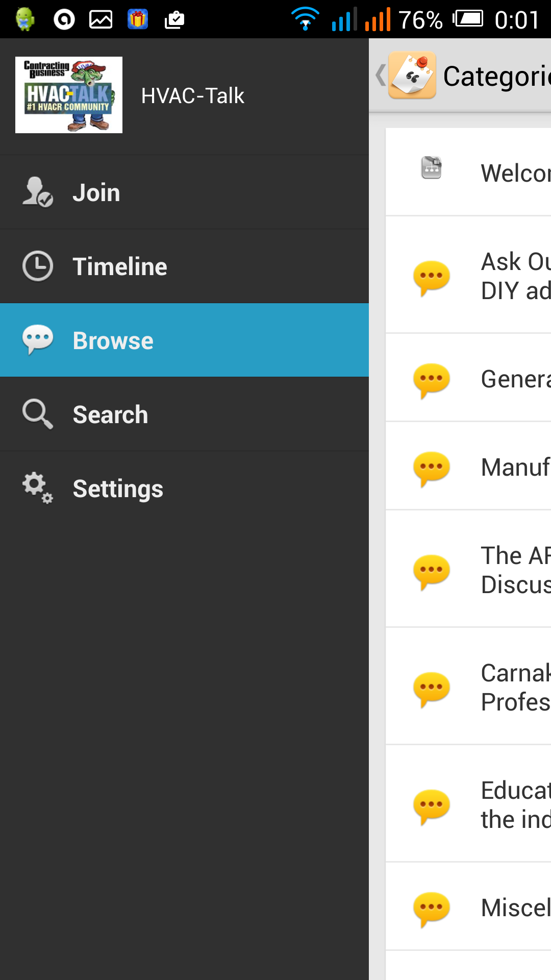Open the Ask Our forum category
The image size is (551, 980).
[x=515, y=276]
